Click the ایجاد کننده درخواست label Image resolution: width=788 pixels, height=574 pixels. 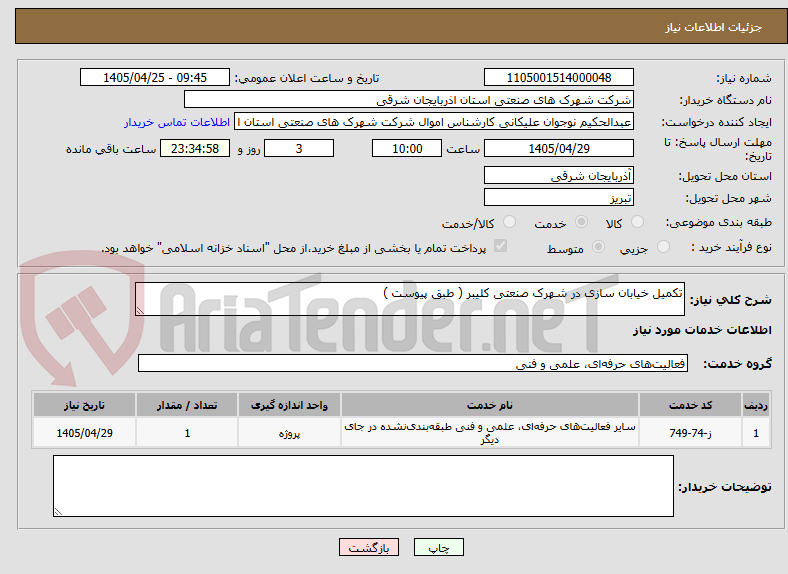(x=717, y=123)
